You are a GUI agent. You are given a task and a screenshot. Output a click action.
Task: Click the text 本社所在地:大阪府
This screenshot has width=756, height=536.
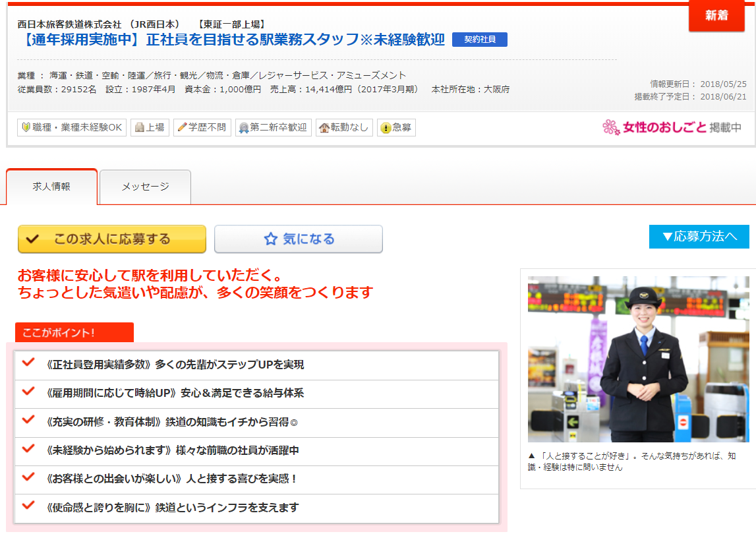(x=471, y=89)
